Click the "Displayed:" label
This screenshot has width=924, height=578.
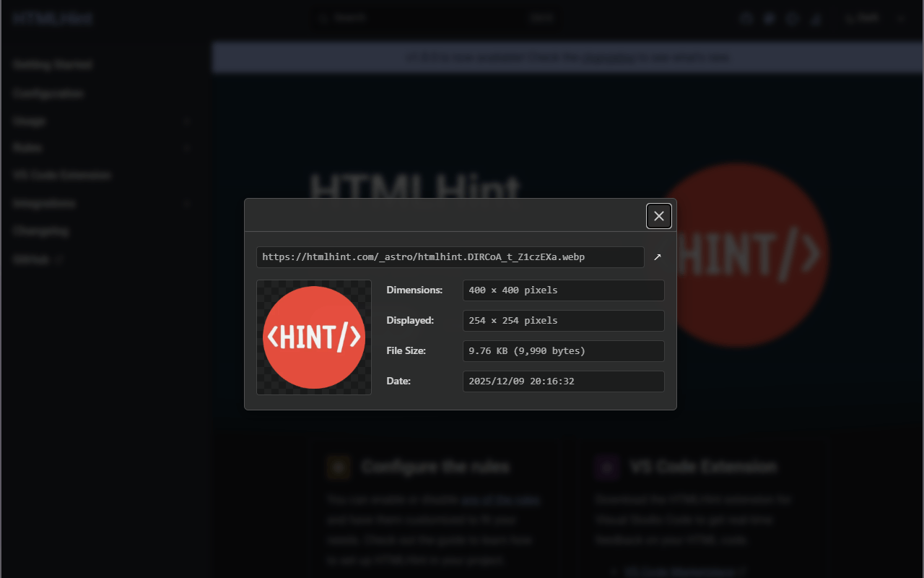pyautogui.click(x=410, y=320)
